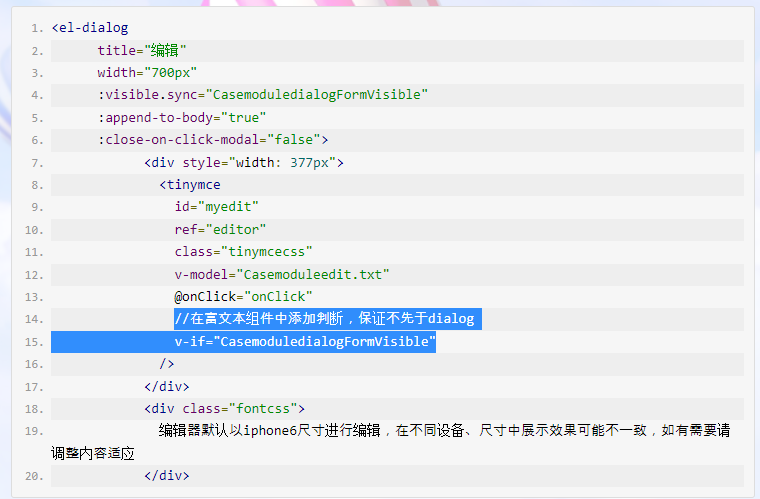Click the '</div>' closing tag on line 17
Viewport: 760px width, 499px height.
[166, 387]
